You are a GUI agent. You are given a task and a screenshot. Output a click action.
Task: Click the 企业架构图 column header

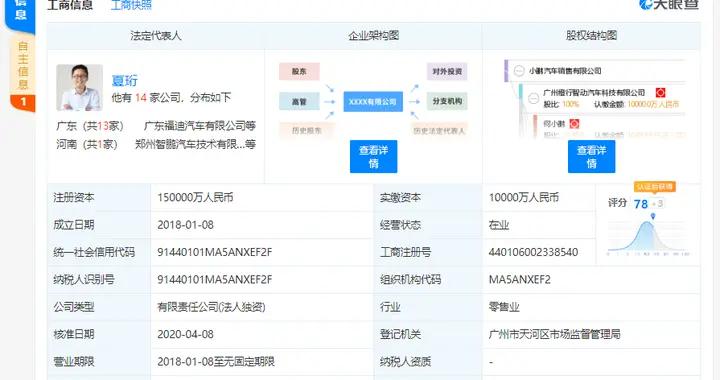[x=373, y=36]
